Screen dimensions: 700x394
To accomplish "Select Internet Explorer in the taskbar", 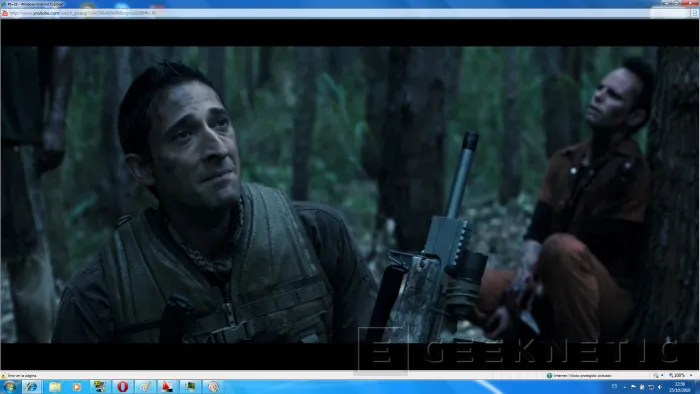I will [31, 386].
